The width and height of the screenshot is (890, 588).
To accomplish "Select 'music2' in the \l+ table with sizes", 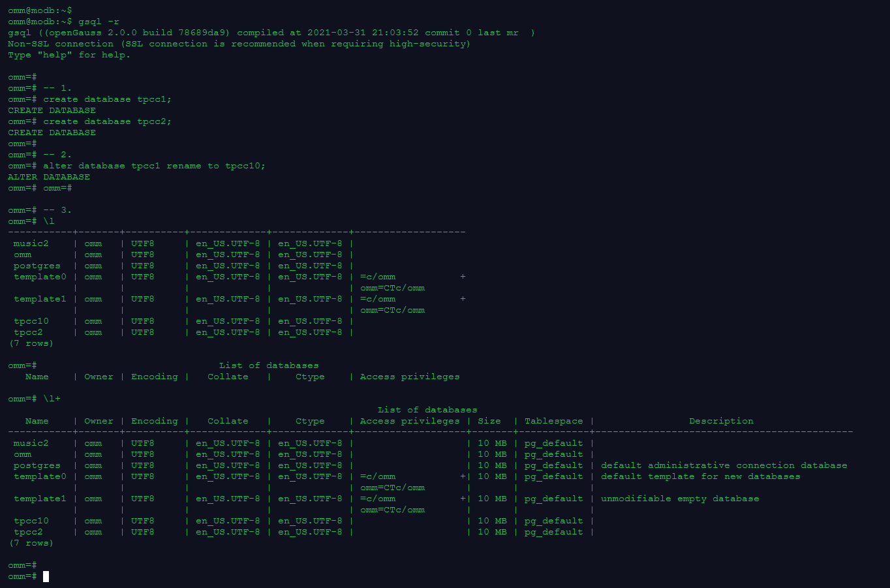I will tap(31, 443).
